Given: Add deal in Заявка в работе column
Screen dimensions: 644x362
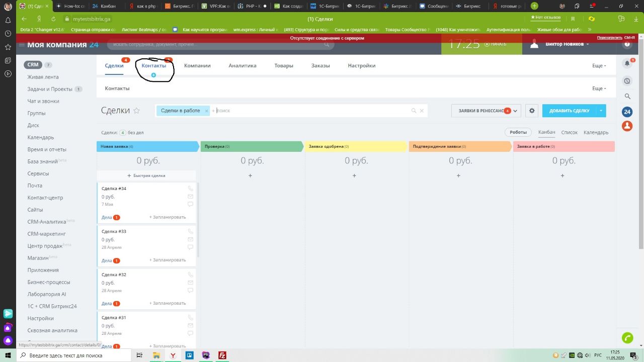Looking at the screenshot, I should [562, 175].
